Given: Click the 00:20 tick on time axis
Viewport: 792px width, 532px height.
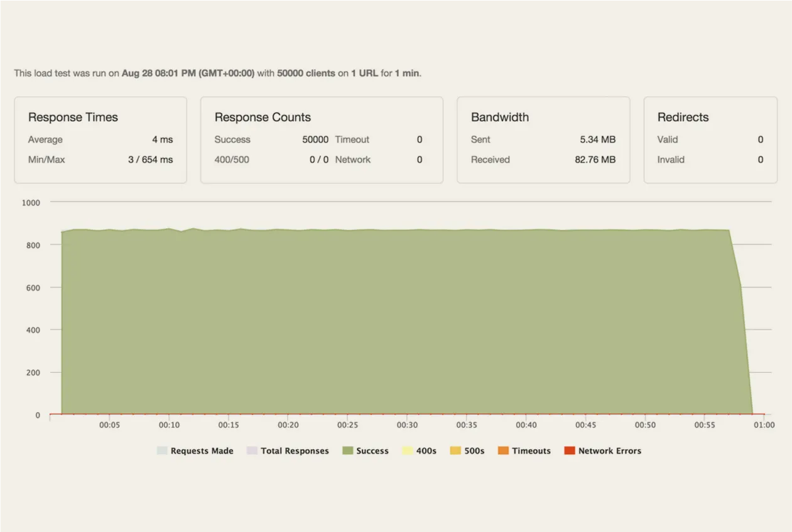Looking at the screenshot, I should point(288,425).
